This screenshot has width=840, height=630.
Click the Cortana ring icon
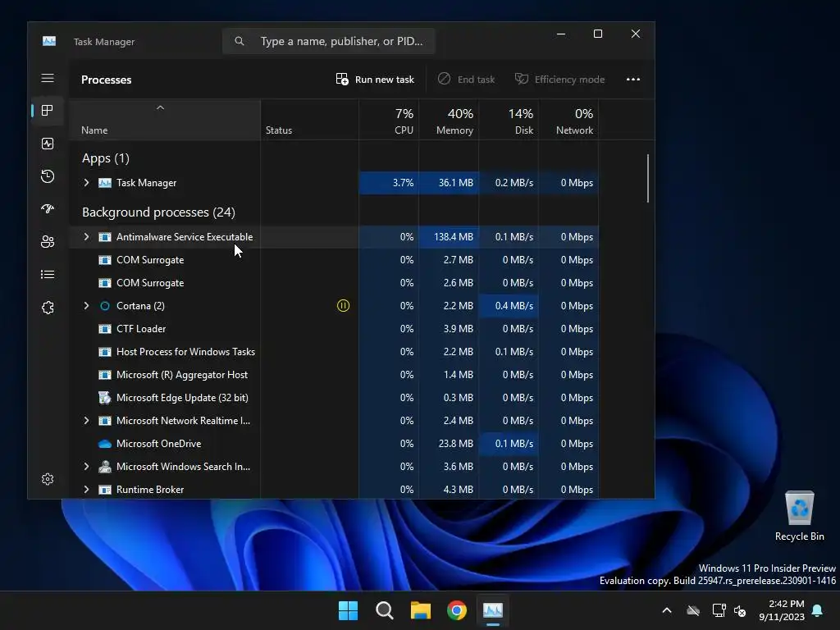tap(105, 306)
